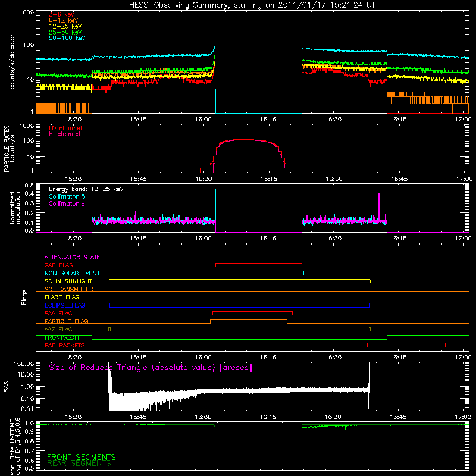Click the 16:15 tick label under the particle rates plot
The image size is (476, 476).
268,179
